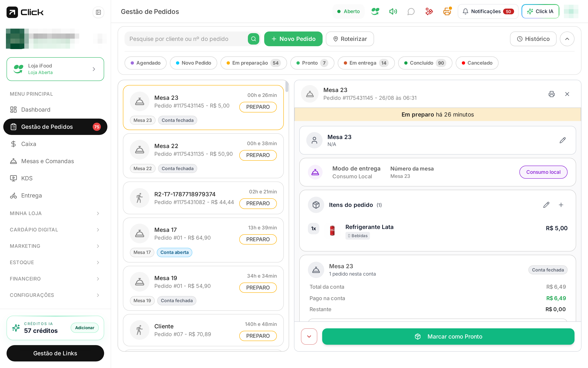Select order R2-T7-1787718979374 card

[203, 198]
